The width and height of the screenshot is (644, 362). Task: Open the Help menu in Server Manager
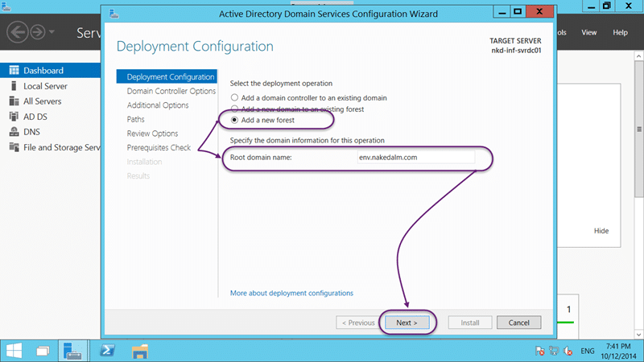point(620,32)
